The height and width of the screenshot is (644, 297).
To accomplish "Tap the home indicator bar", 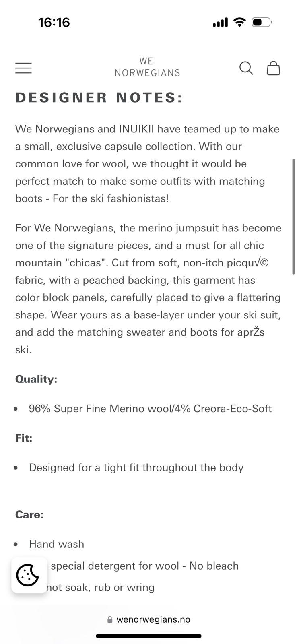I will (x=148, y=636).
